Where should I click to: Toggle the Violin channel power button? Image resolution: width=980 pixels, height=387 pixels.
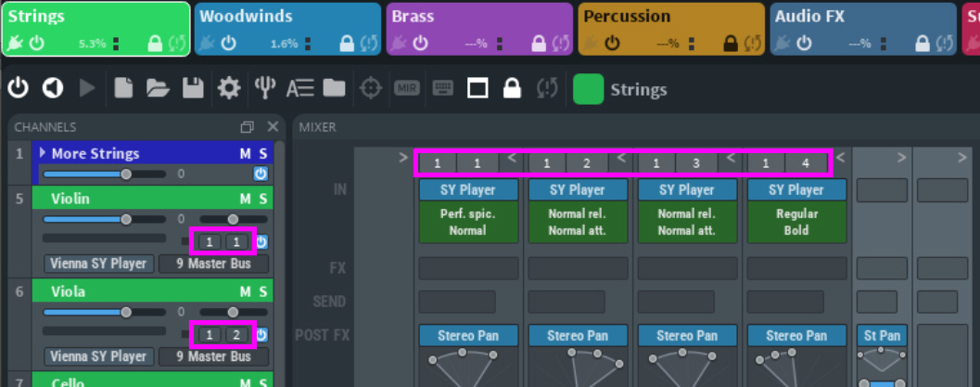click(261, 242)
